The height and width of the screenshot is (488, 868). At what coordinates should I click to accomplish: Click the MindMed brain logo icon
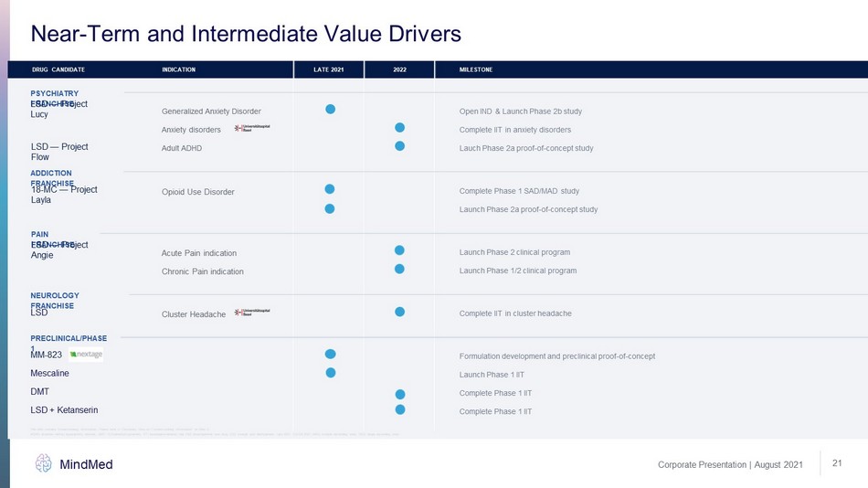43,464
